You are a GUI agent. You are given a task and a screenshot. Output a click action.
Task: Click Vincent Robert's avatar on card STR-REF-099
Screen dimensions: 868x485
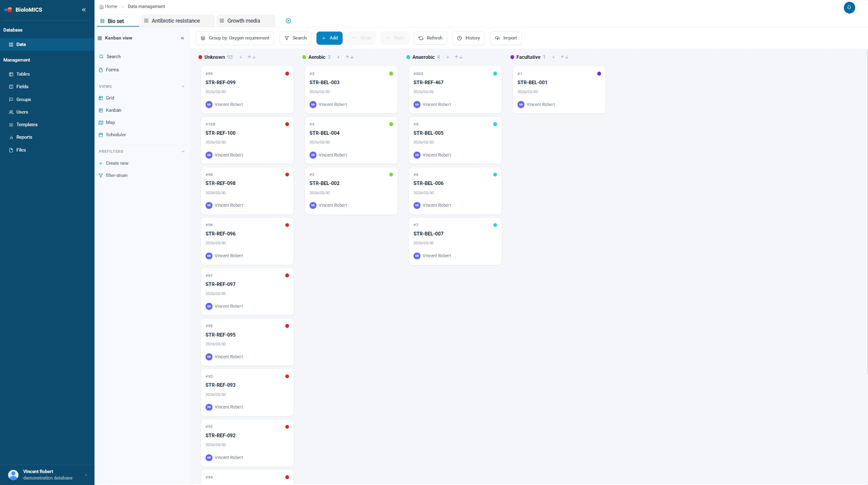209,105
